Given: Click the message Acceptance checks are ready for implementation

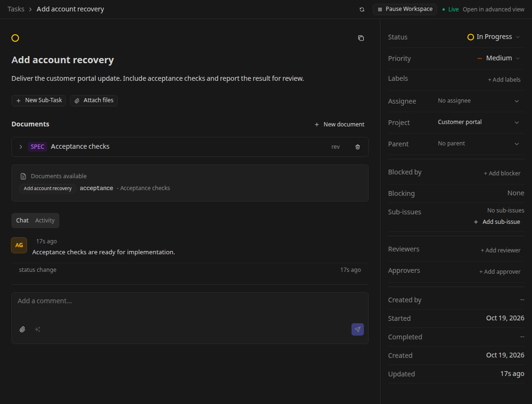Looking at the screenshot, I should pyautogui.click(x=104, y=252).
